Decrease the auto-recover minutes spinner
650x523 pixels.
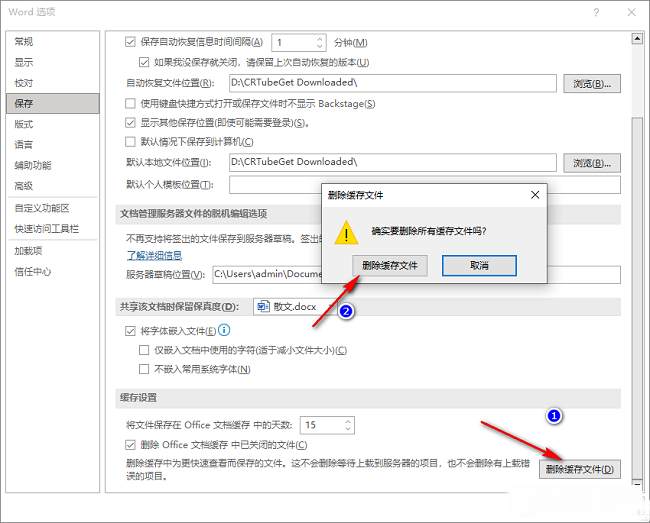click(319, 46)
